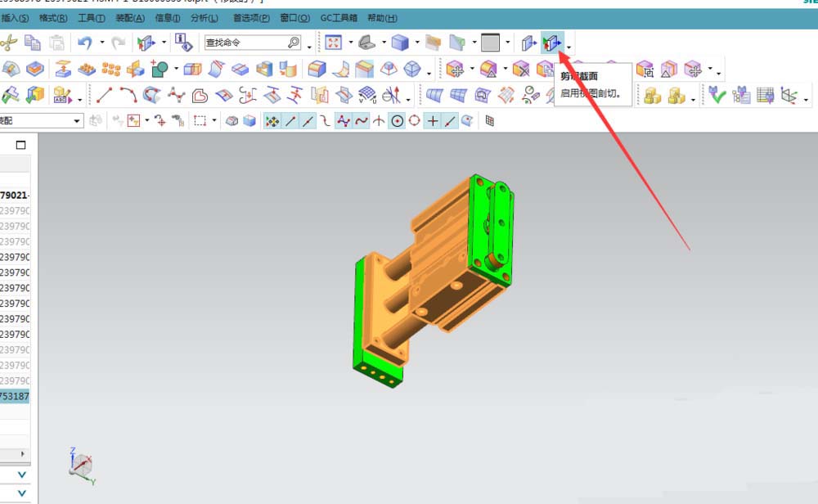The width and height of the screenshot is (818, 504).
Task: Click the WCS coordinate axes icon in toolbar
Action: tap(789, 96)
